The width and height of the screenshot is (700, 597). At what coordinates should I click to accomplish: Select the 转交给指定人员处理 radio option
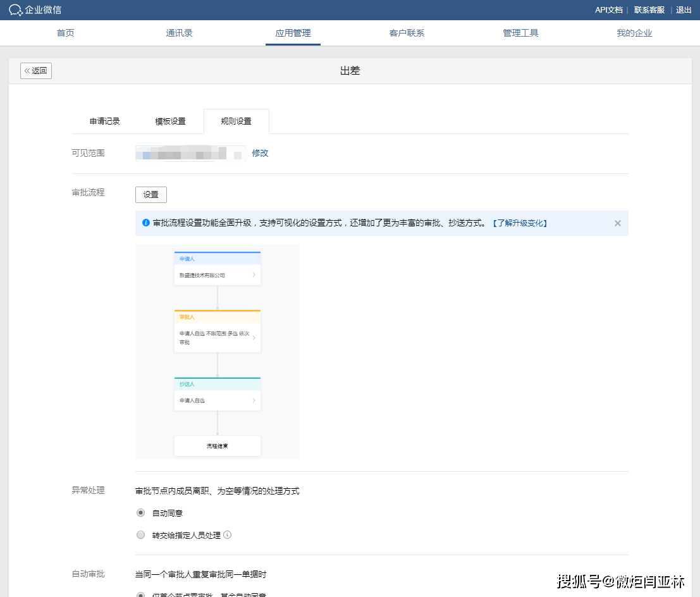[140, 534]
